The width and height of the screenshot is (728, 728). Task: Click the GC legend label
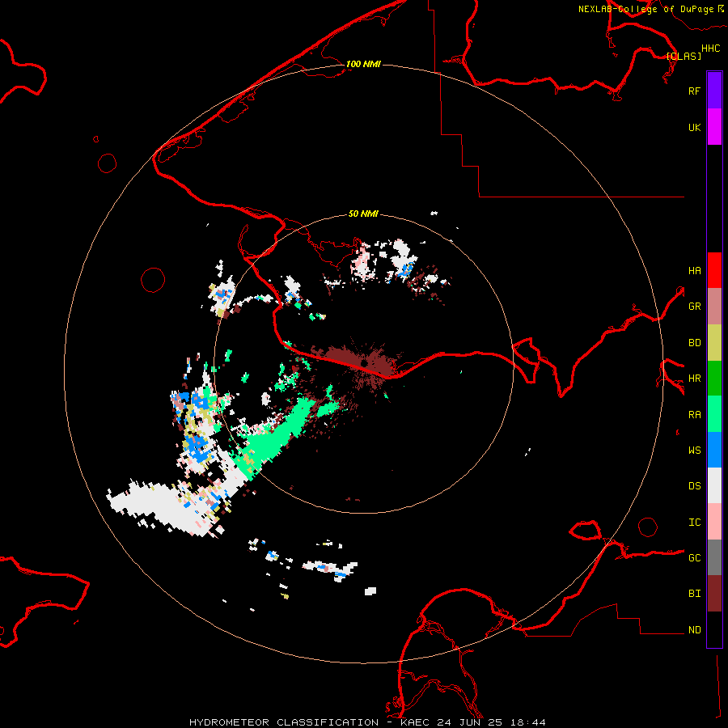pos(694,558)
